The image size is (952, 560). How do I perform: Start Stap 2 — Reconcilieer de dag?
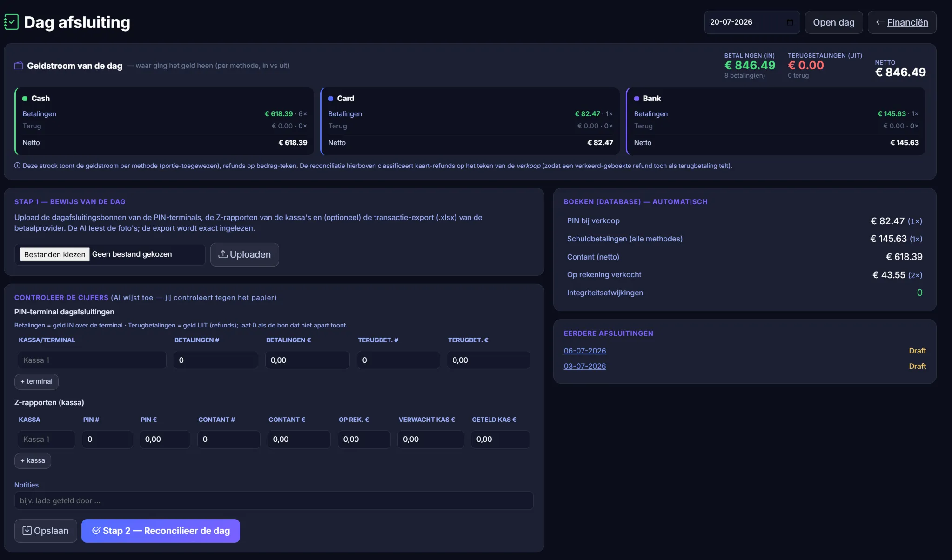[161, 531]
